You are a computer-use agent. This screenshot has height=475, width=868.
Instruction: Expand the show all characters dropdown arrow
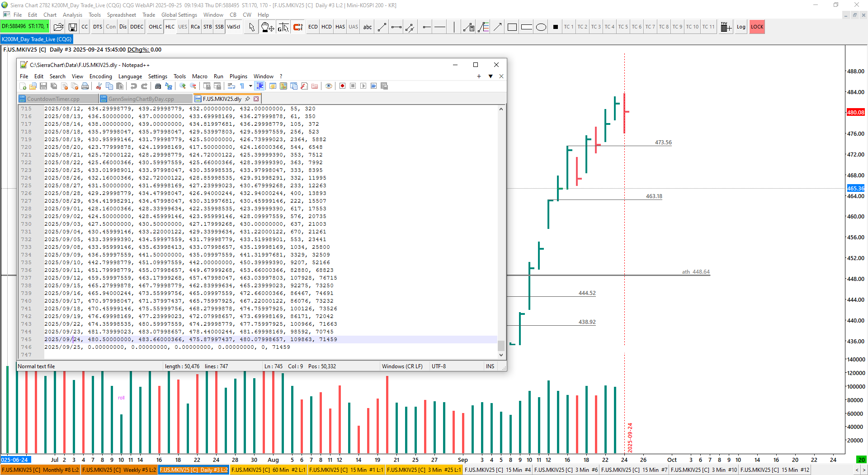pos(250,86)
